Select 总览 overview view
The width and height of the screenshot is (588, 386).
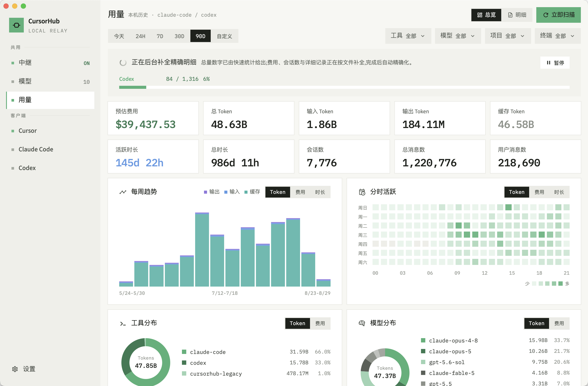486,15
